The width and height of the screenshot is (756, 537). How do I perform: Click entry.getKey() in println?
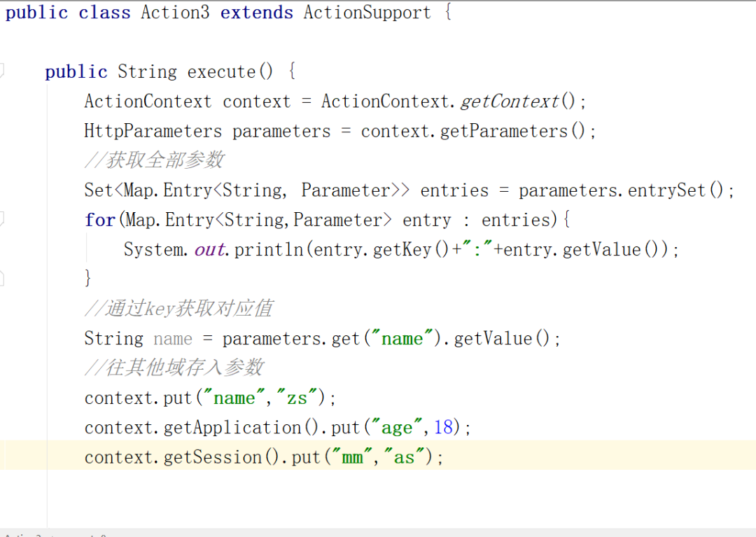tap(381, 250)
